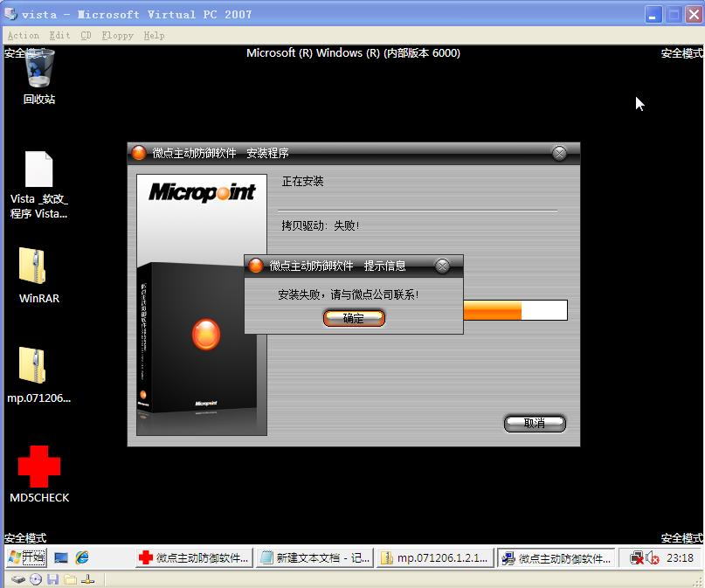Viewport: 705px width, 588px height.
Task: Click the orange orb on the 提示信息 dialog
Action: pyautogui.click(x=256, y=266)
